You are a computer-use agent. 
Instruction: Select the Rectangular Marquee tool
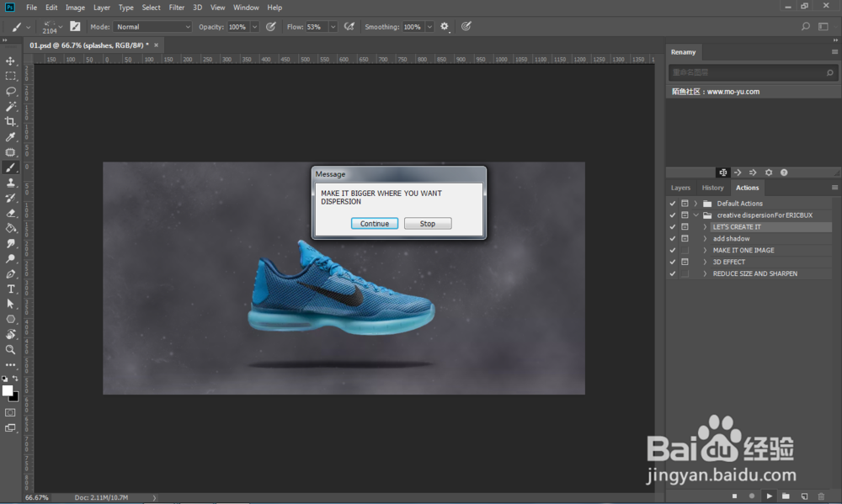pos(10,76)
